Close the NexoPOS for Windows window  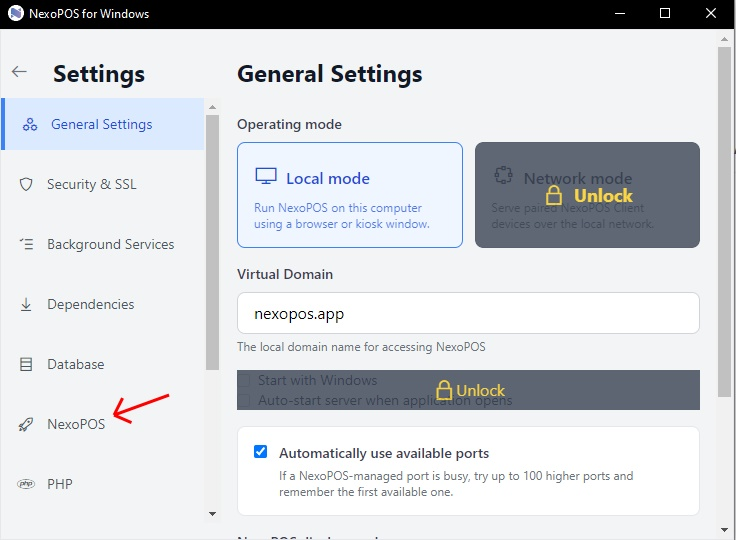[711, 13]
